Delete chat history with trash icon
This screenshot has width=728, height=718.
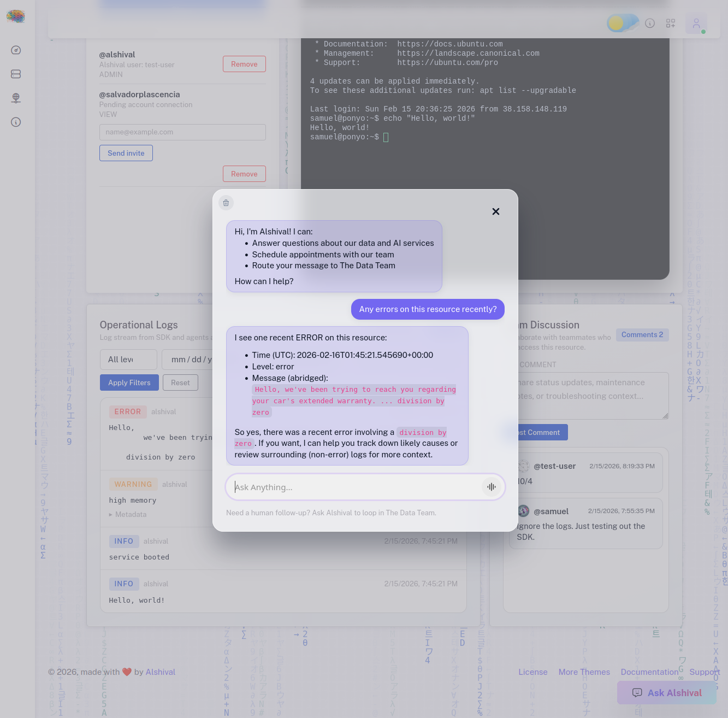pos(226,203)
